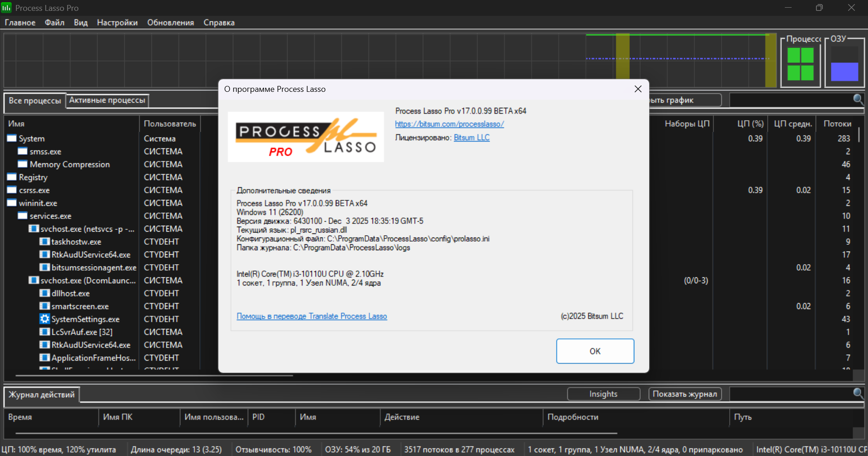Image resolution: width=868 pixels, height=456 pixels.
Task: Click the ApplicationFrameHost process icon
Action: [x=44, y=357]
